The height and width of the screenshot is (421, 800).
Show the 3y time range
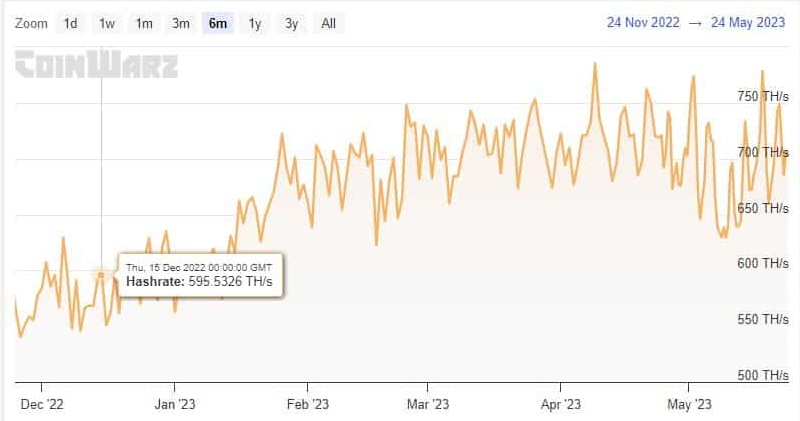tap(291, 23)
